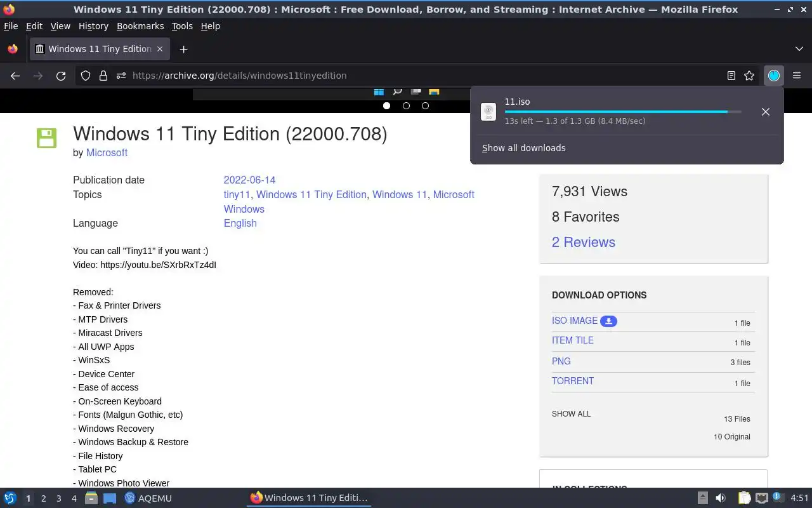The image size is (812, 508).
Task: Select third carousel dot indicator
Action: pyautogui.click(x=425, y=106)
